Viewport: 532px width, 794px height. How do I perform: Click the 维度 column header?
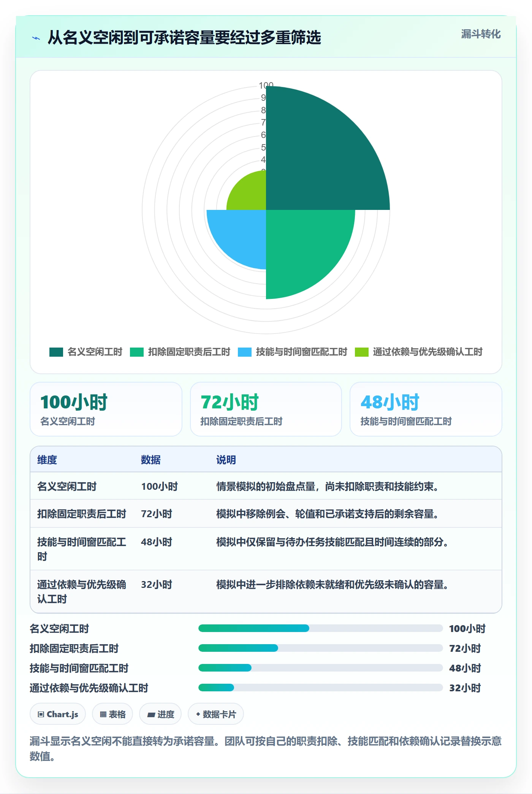point(47,460)
